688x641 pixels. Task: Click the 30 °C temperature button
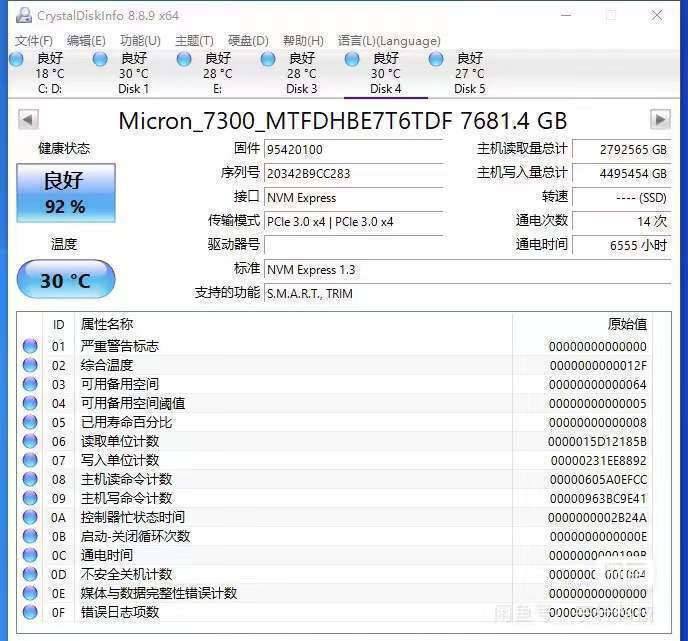tap(66, 280)
